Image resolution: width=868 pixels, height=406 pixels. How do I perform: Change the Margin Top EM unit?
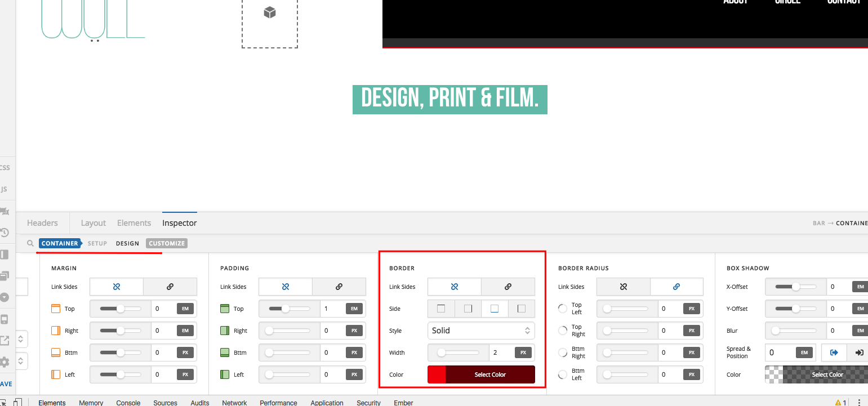(185, 309)
